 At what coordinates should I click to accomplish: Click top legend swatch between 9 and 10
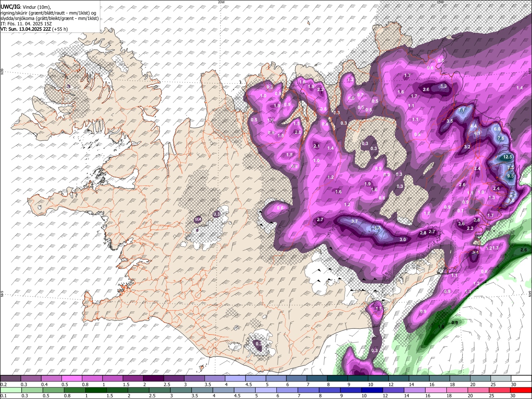tap(358, 378)
